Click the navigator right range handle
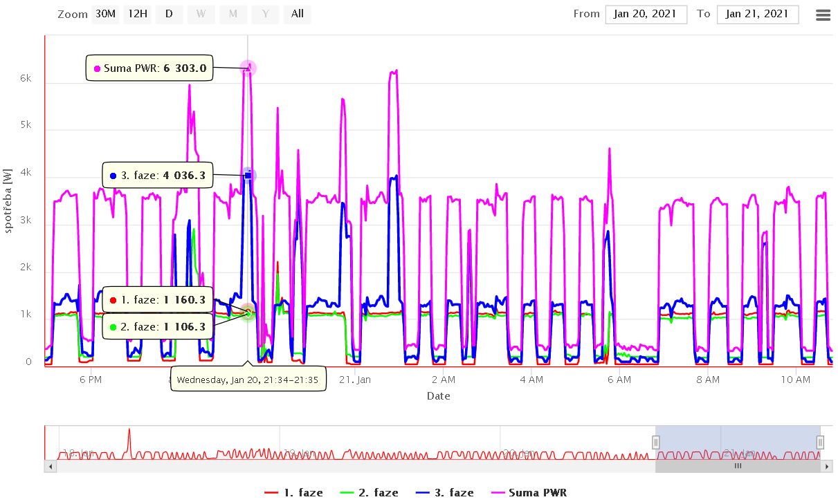This screenshot has width=838, height=504. [x=820, y=442]
